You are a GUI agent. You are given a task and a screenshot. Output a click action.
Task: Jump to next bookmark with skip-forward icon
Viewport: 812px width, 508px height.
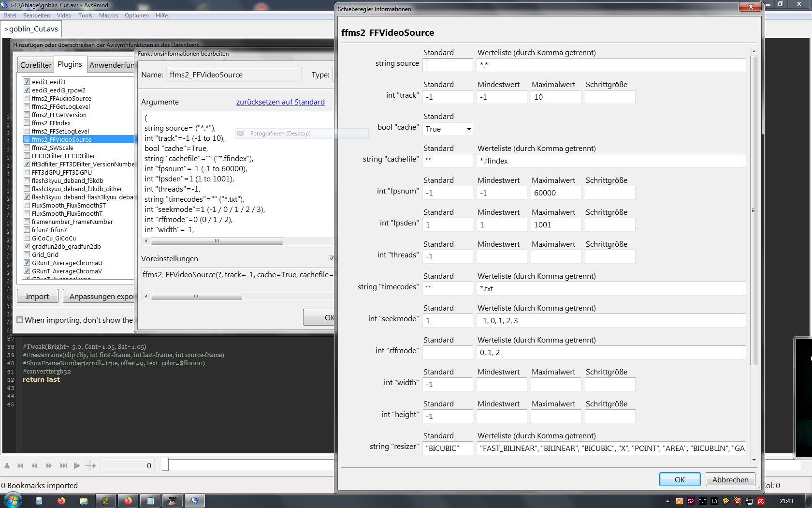63,465
